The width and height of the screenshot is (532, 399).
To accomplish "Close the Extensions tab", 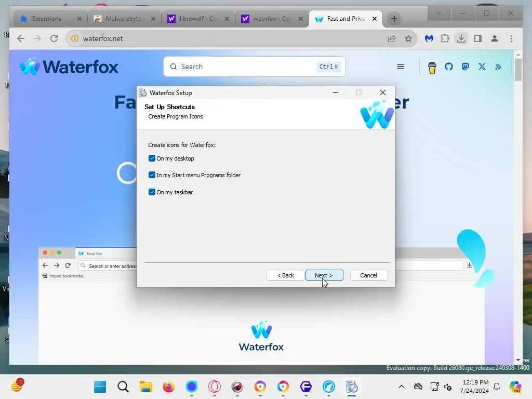I will [79, 19].
